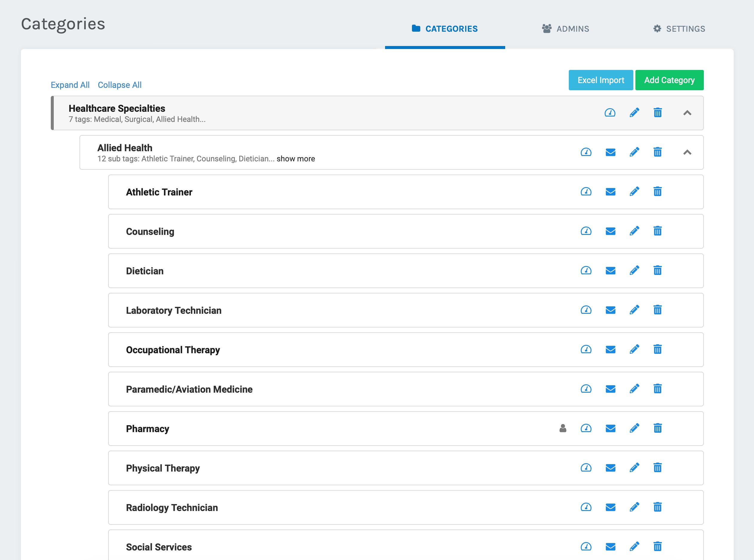The height and width of the screenshot is (560, 754).
Task: Click the email icon for Allied Health
Action: tap(610, 152)
